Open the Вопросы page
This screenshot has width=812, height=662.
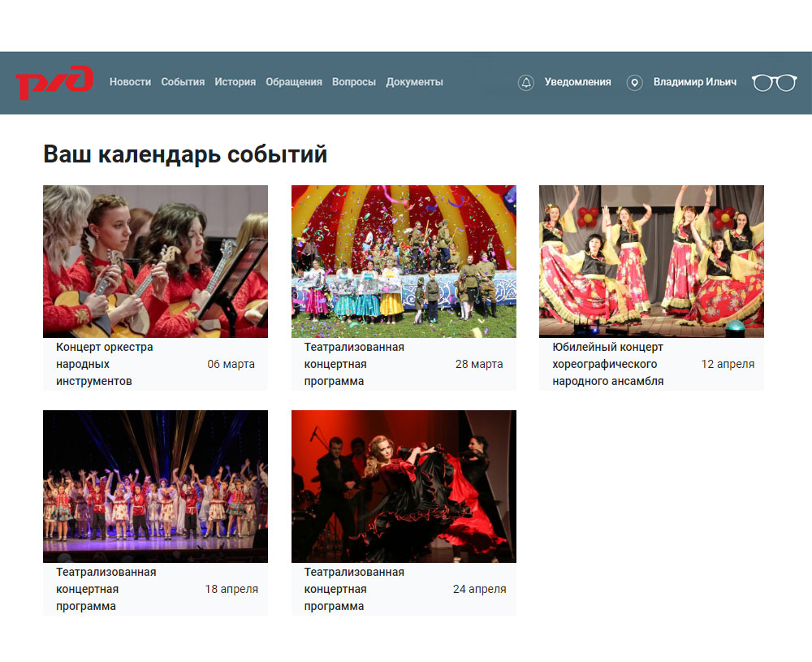point(353,82)
